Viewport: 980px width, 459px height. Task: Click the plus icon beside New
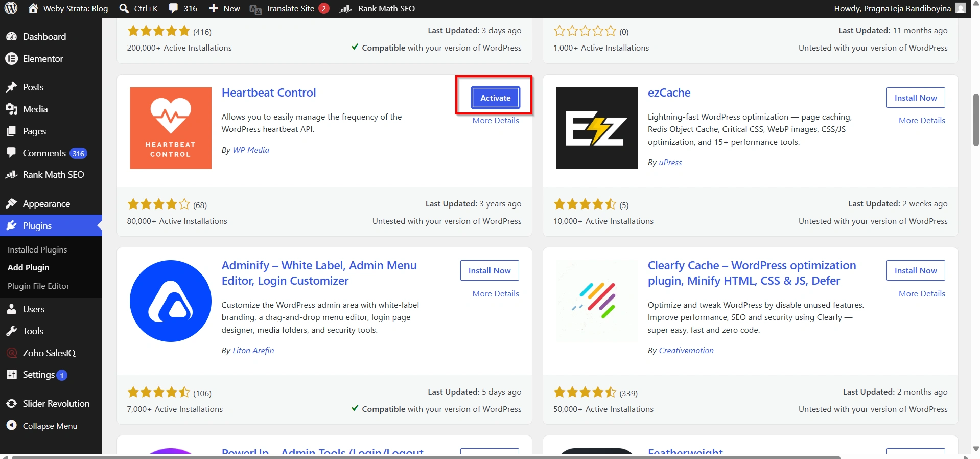tap(214, 8)
